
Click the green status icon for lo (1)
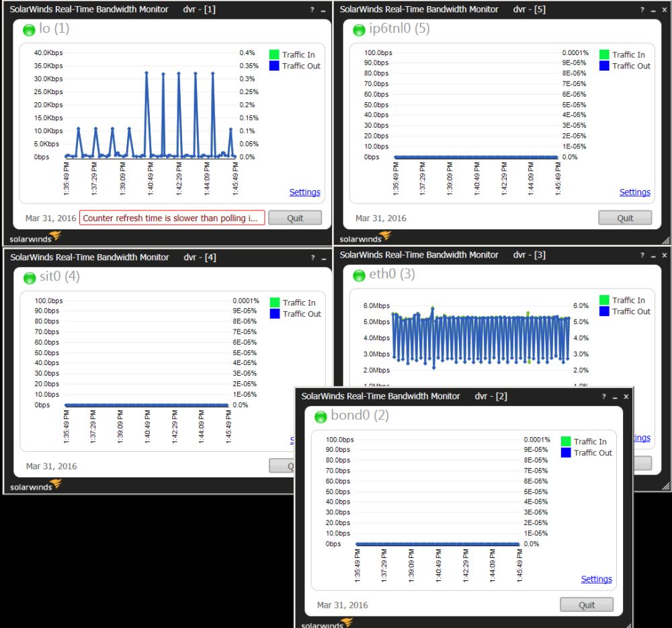point(29,30)
